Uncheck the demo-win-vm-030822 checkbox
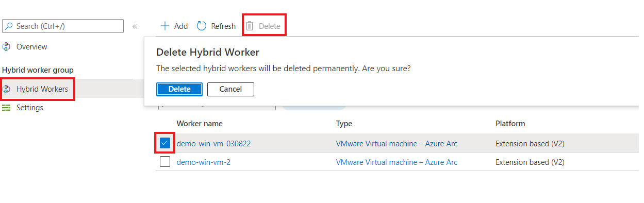The width and height of the screenshot is (644, 203). point(165,143)
